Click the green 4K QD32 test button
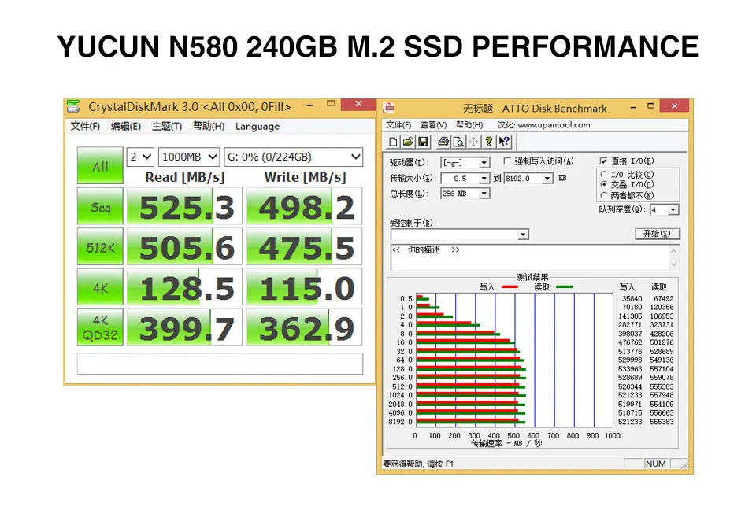 [x=100, y=327]
